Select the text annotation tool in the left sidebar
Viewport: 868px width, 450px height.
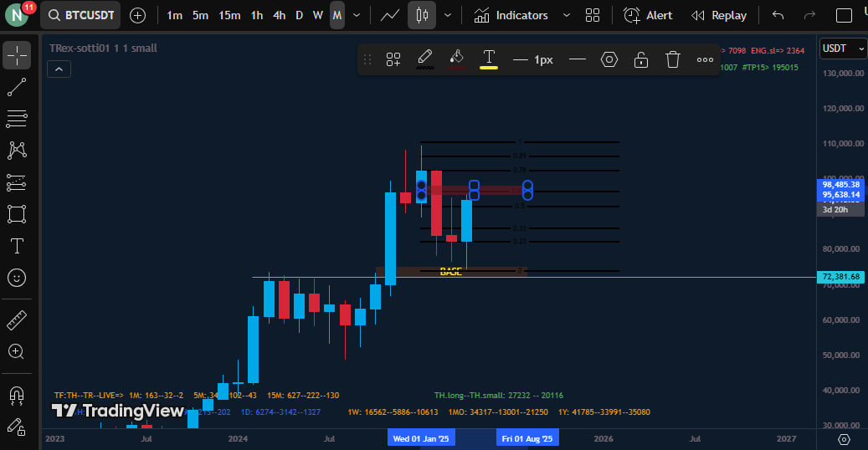(x=17, y=246)
